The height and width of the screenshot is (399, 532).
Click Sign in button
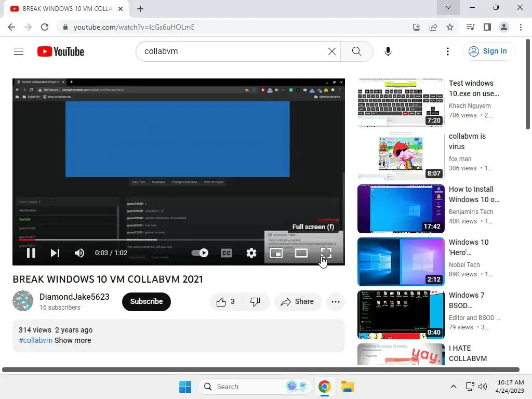point(488,51)
